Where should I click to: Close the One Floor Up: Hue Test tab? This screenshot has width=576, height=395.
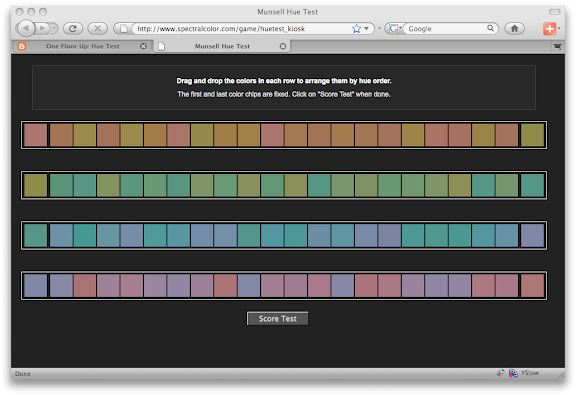[x=143, y=46]
